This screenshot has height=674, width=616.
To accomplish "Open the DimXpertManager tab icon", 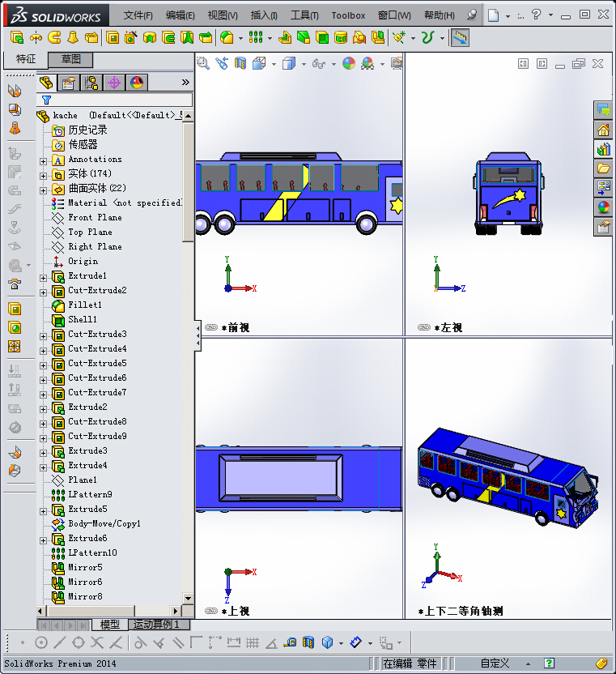I will pyautogui.click(x=114, y=83).
